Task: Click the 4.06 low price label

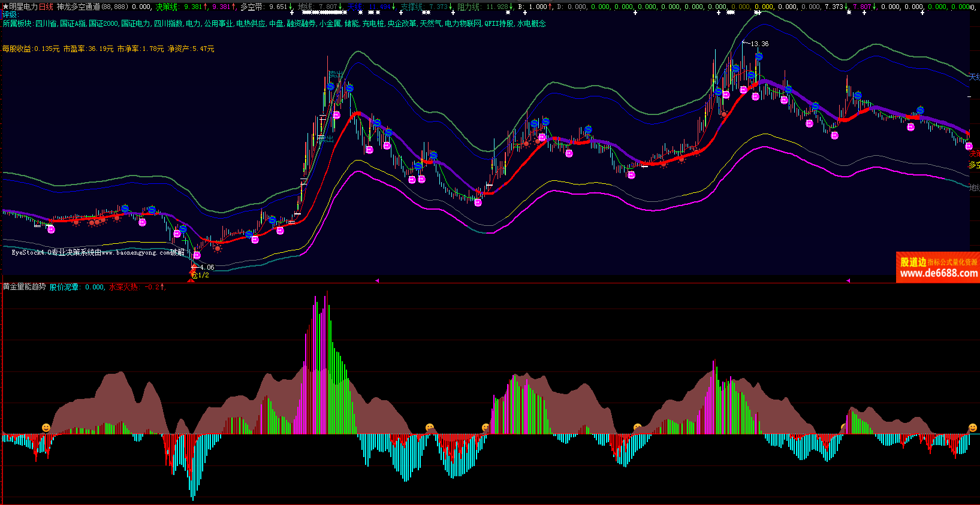Action: tap(207, 267)
